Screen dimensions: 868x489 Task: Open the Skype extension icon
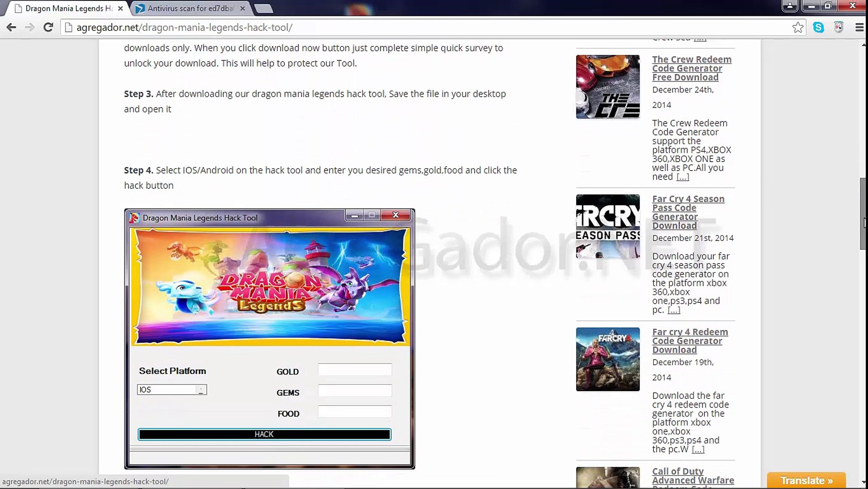point(818,28)
